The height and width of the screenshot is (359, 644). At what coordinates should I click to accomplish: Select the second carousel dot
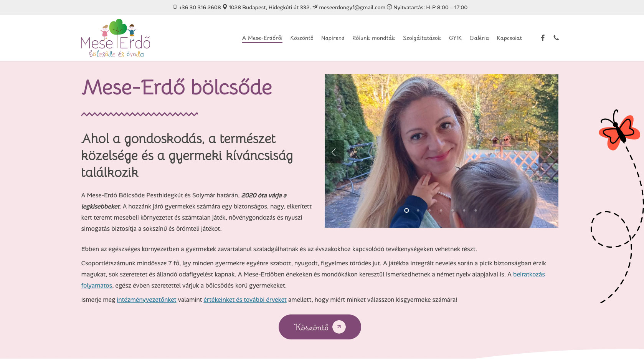418,210
